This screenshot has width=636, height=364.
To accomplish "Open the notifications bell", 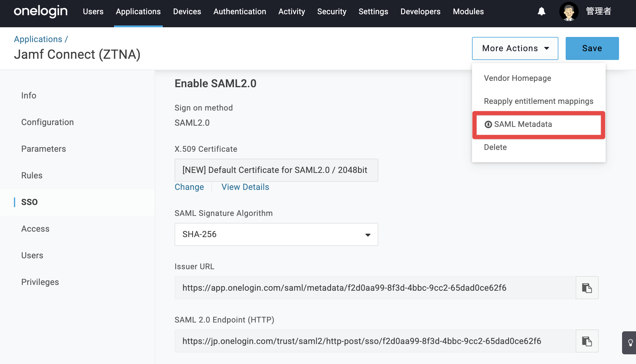I will [x=541, y=12].
